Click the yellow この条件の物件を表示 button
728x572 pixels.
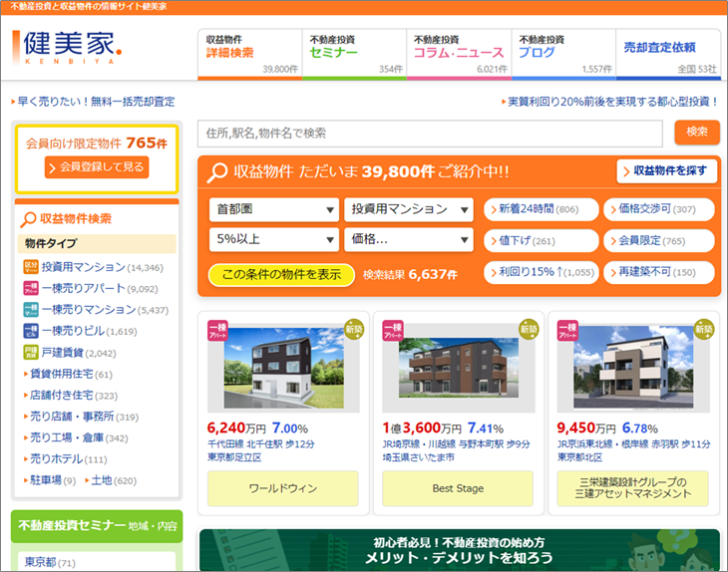point(281,274)
